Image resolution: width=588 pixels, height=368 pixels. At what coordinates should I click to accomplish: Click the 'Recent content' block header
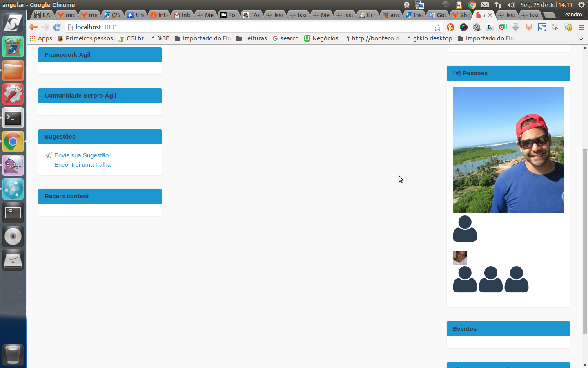pos(100,196)
